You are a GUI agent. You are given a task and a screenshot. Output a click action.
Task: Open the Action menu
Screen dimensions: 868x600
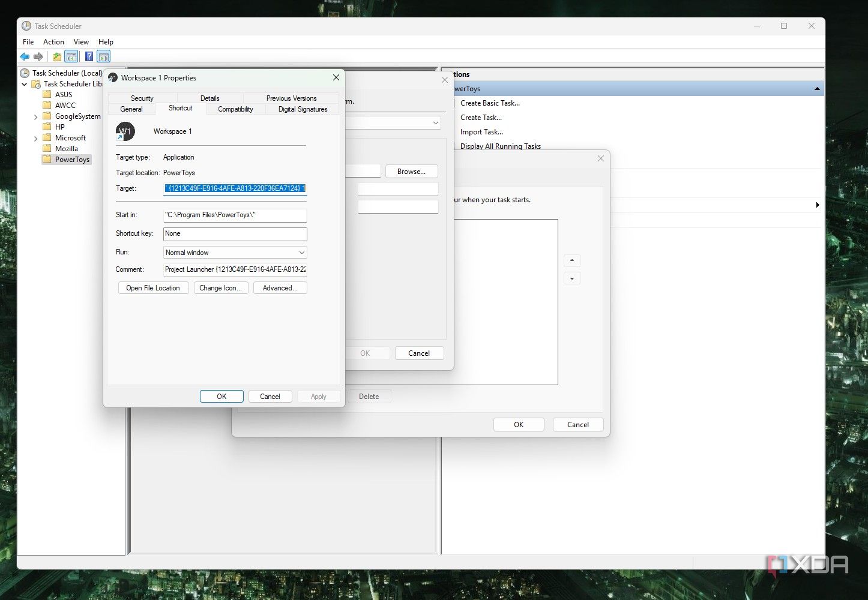point(53,42)
